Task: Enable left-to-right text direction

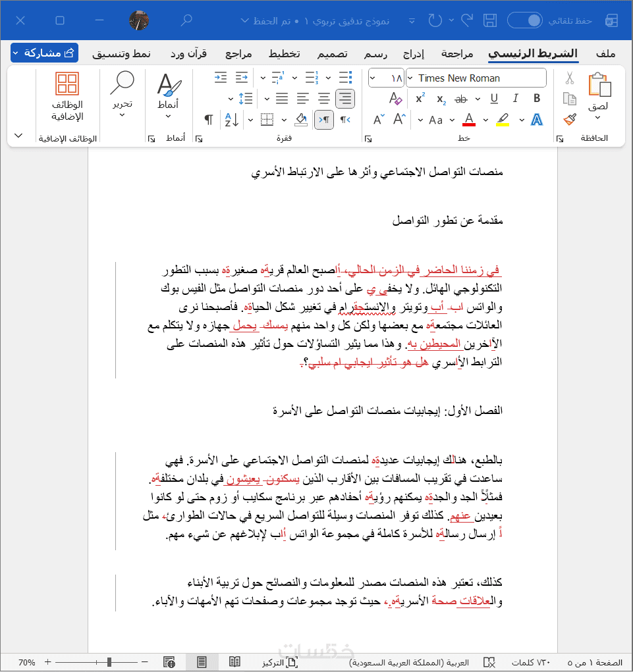Action: click(x=346, y=120)
